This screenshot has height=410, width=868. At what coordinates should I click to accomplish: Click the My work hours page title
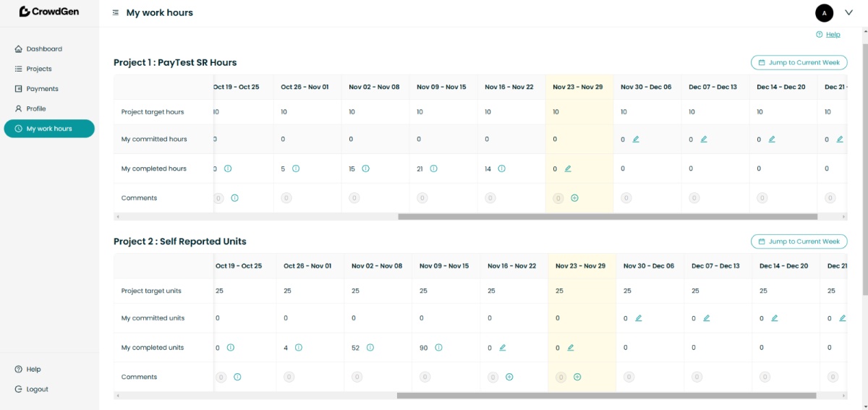160,13
